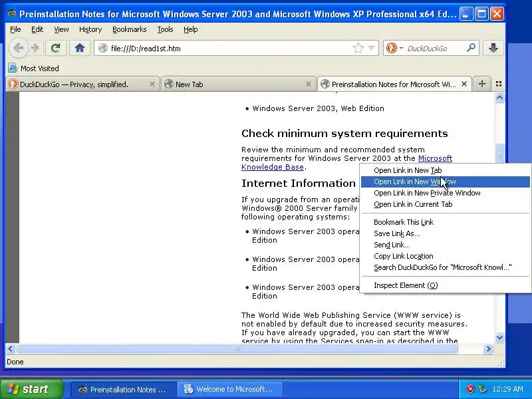Select Inspect Element (Q)
Viewport: 532px width, 399px height.
pyautogui.click(x=445, y=285)
